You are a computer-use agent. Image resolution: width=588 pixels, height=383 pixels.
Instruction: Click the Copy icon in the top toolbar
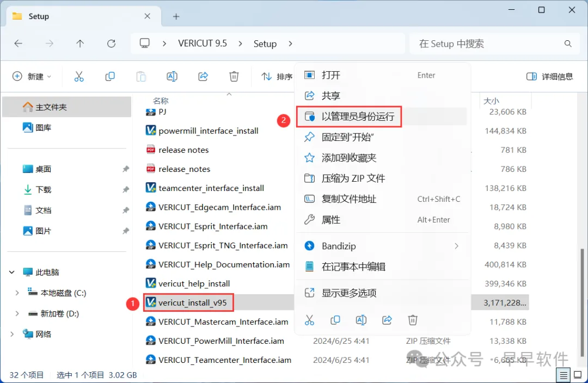110,77
